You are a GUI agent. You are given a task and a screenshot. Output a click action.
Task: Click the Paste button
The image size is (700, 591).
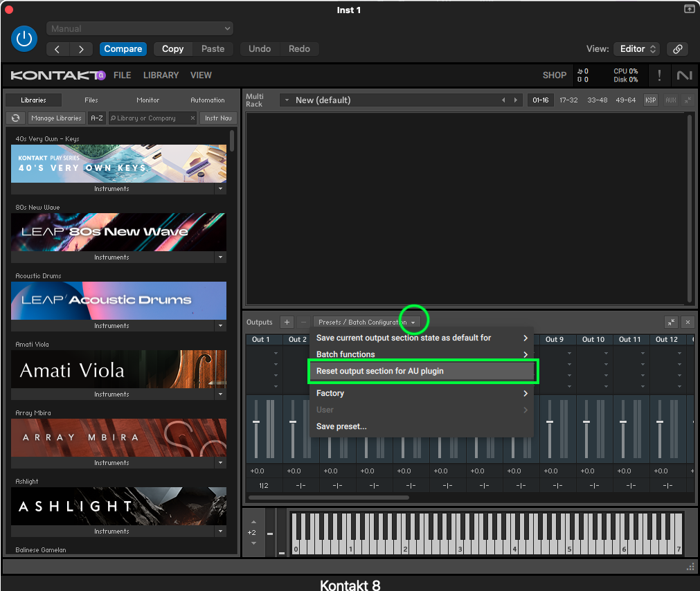213,49
